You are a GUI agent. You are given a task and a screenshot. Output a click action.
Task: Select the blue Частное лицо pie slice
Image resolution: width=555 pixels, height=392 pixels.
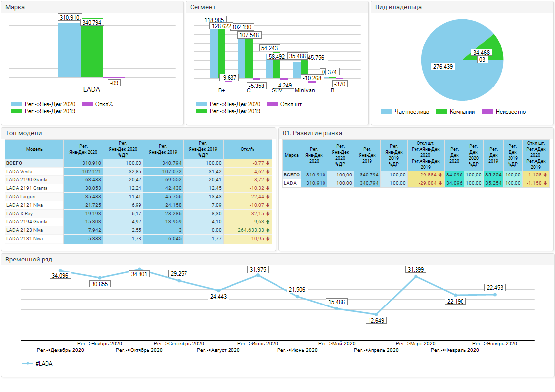click(445, 74)
